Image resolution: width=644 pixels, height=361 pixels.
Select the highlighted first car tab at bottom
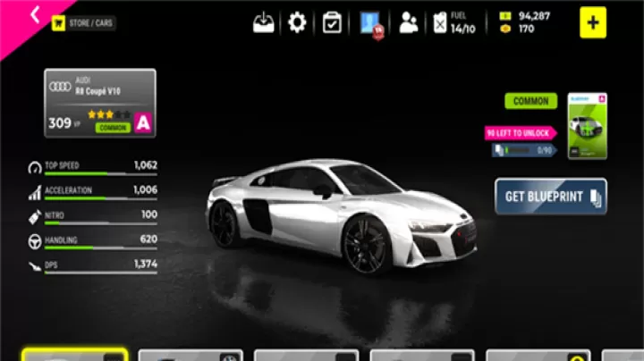click(x=74, y=355)
